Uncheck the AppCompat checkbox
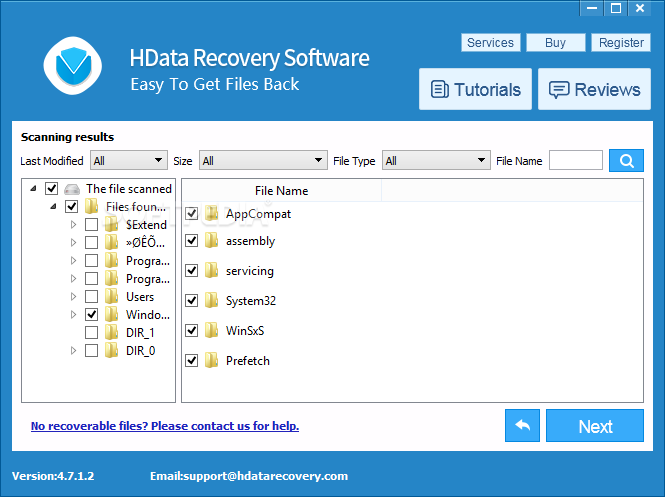Image resolution: width=665 pixels, height=497 pixels. tap(192, 213)
